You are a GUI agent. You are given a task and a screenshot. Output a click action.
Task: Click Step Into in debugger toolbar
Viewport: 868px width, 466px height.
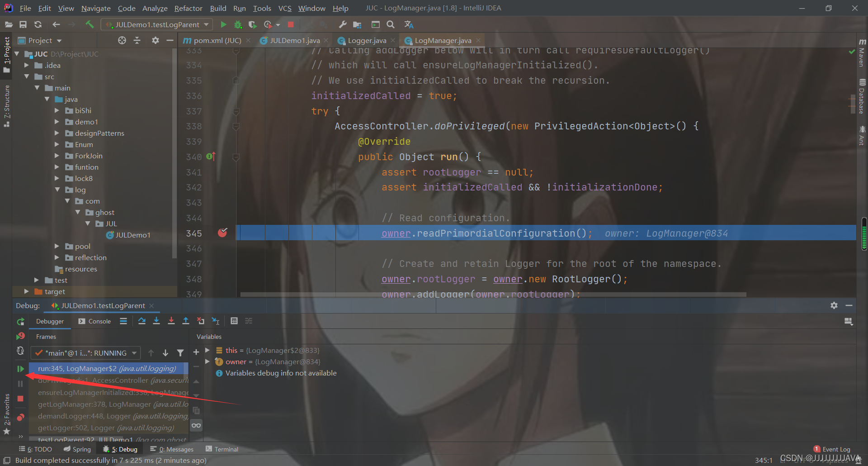pyautogui.click(x=156, y=321)
